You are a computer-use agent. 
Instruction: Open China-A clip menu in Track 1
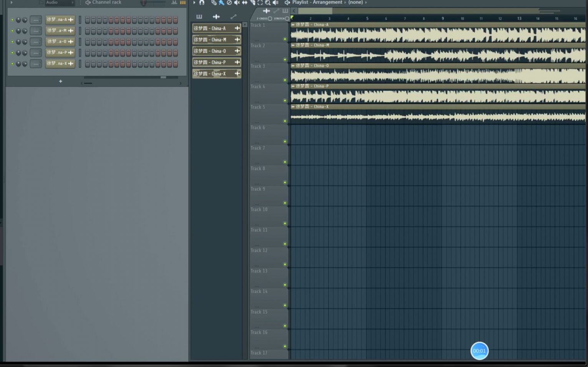coord(293,25)
